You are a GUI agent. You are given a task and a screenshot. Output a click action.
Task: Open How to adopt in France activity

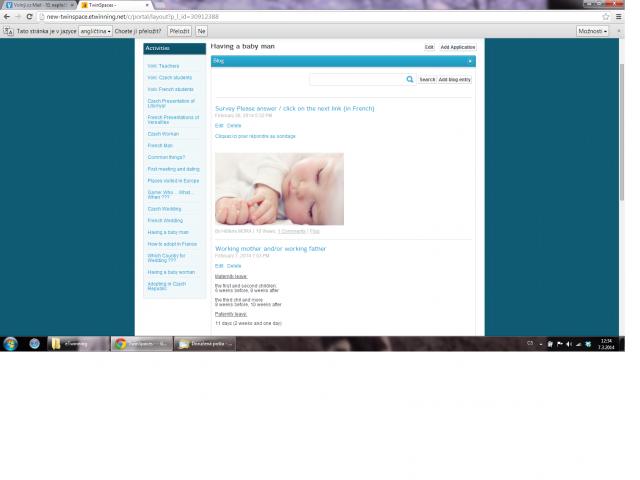[x=172, y=244]
